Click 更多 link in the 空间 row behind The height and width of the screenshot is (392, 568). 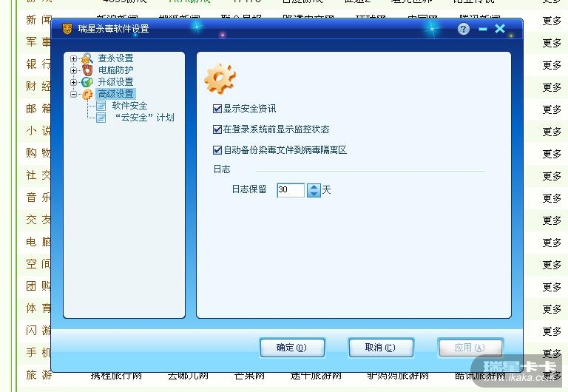(552, 265)
